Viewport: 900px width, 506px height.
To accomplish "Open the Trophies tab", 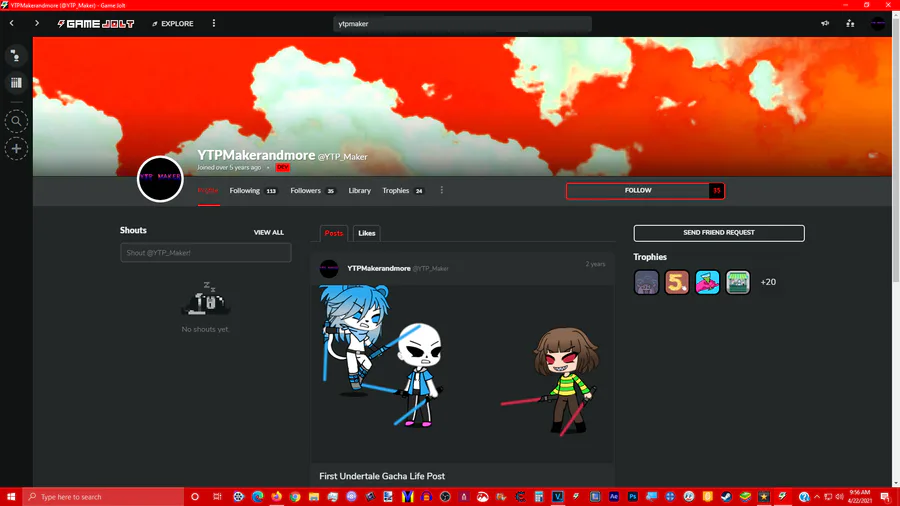I will click(x=403, y=190).
